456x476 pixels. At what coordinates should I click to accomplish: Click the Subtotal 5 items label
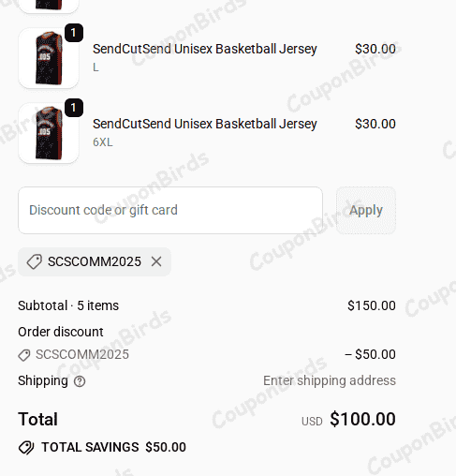coord(68,305)
